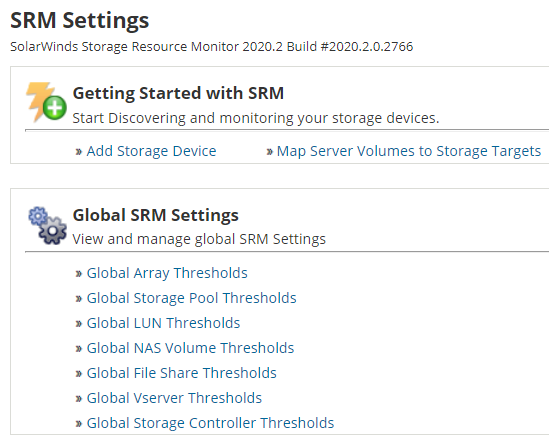Screen dimensions: 549x447
Task: Go to Global Storage Pool Thresholds
Action: coord(192,298)
